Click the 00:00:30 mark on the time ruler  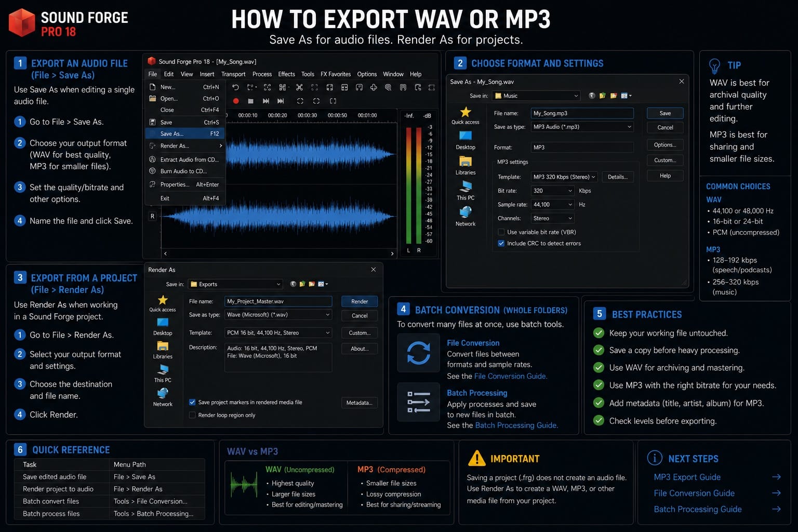307,115
